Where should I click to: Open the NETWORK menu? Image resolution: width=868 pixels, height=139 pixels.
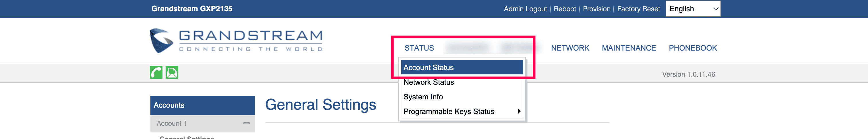tap(570, 48)
